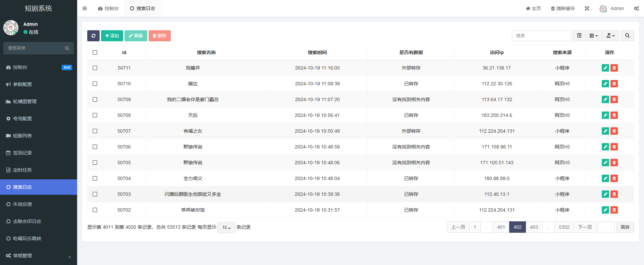Viewport: 644px width, 265px height.
Task: Open the rows-per-page 10 dropdown
Action: pyautogui.click(x=226, y=227)
